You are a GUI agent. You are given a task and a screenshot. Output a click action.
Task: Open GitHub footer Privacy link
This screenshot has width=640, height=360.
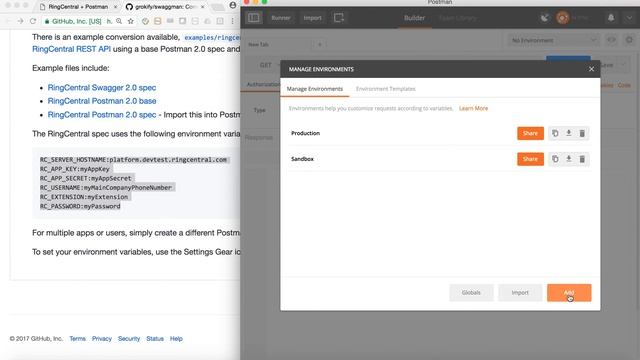tap(102, 338)
